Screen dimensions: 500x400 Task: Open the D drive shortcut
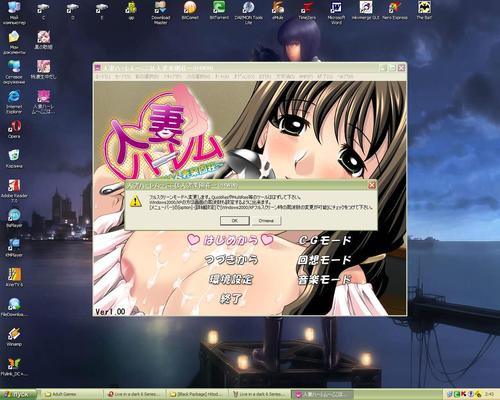72,11
